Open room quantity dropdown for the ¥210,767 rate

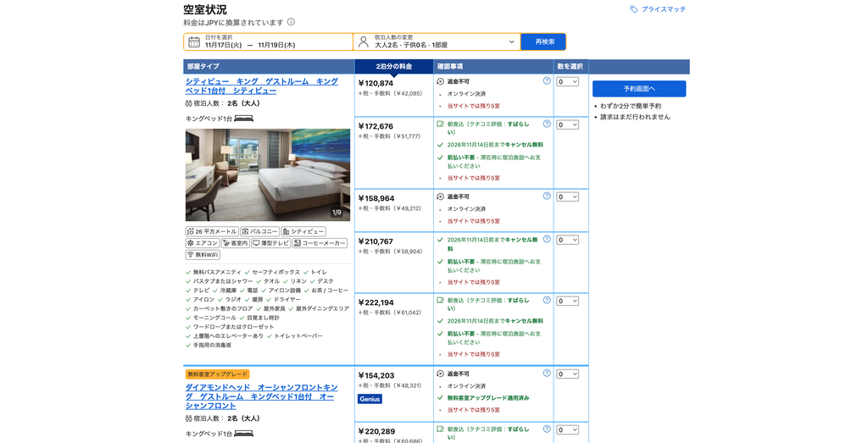click(567, 240)
